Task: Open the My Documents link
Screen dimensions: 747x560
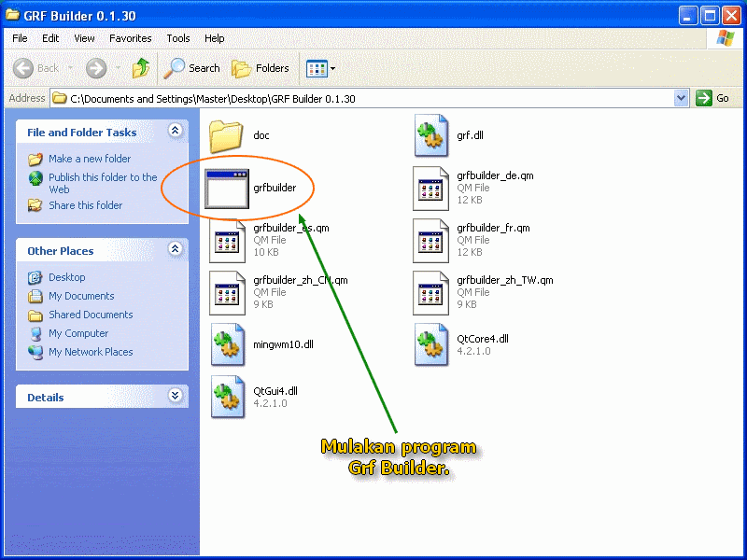Action: click(x=81, y=296)
